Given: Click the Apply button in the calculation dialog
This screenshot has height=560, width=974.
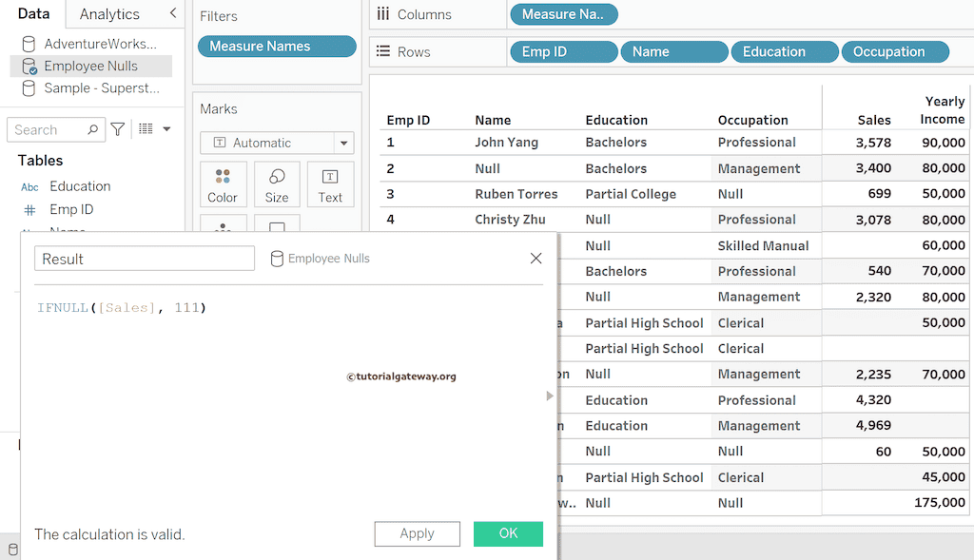Looking at the screenshot, I should (x=417, y=533).
